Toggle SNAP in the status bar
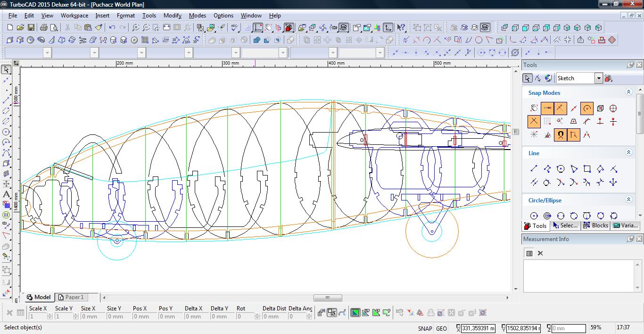Viewport: 644px width, 334px height. [x=424, y=328]
